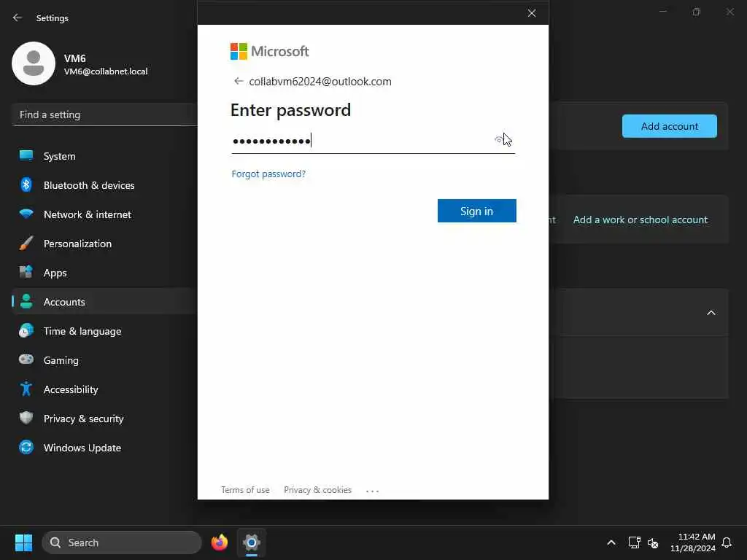The height and width of the screenshot is (560, 747).
Task: Focus the Find a setting search box
Action: [104, 114]
